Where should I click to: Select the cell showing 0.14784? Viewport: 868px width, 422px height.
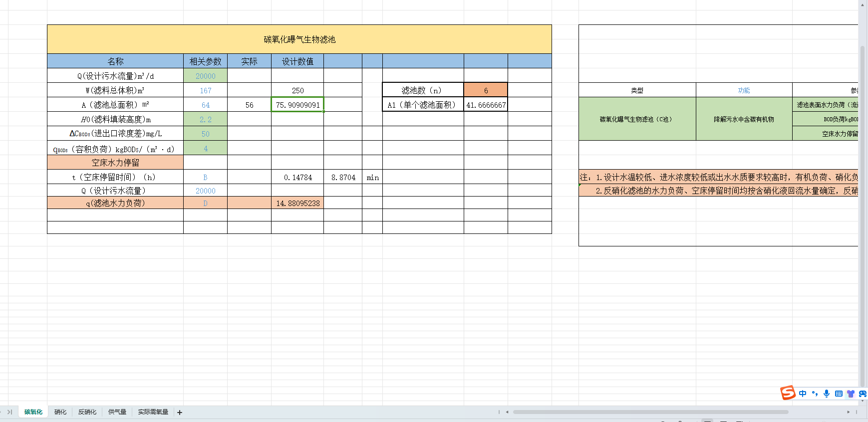click(x=297, y=177)
